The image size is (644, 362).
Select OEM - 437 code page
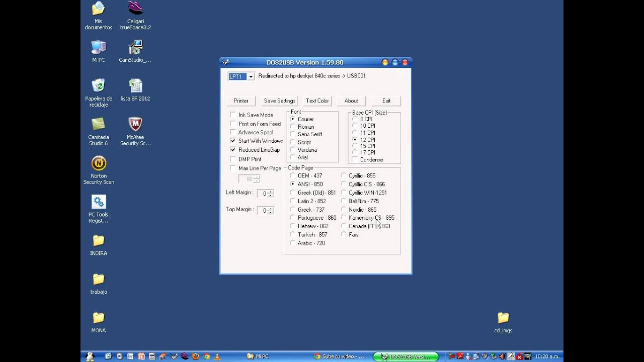click(293, 175)
